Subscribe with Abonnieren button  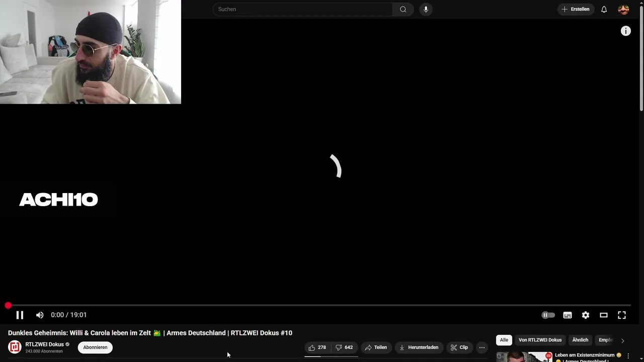[95, 347]
